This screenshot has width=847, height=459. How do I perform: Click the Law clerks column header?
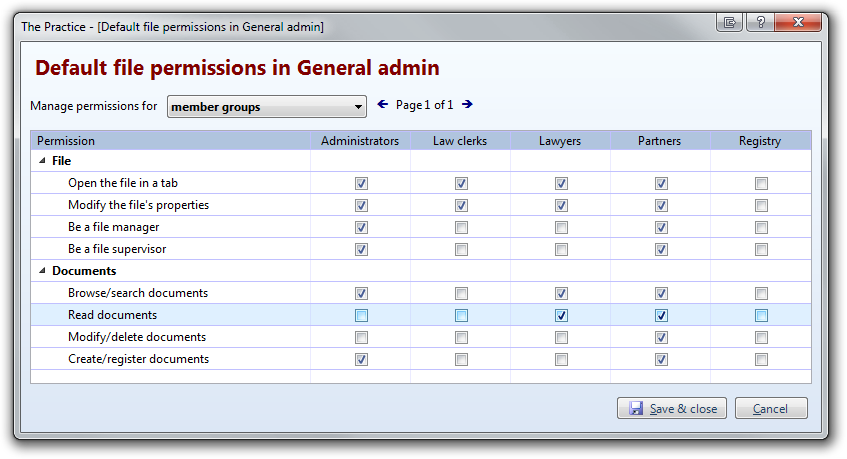coord(460,140)
